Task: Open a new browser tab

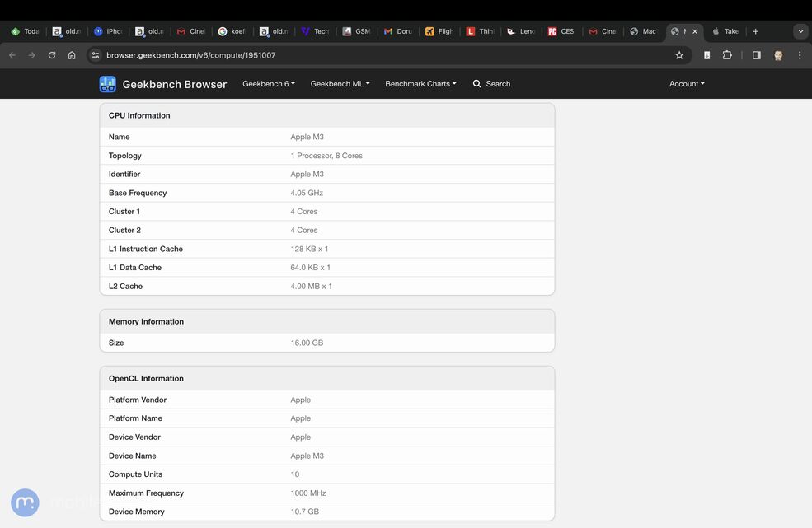Action: click(755, 31)
